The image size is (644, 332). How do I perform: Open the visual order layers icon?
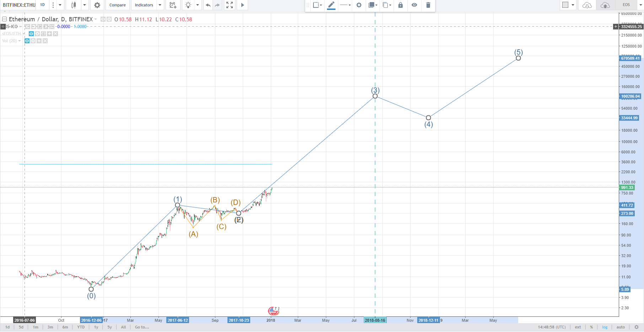click(372, 5)
